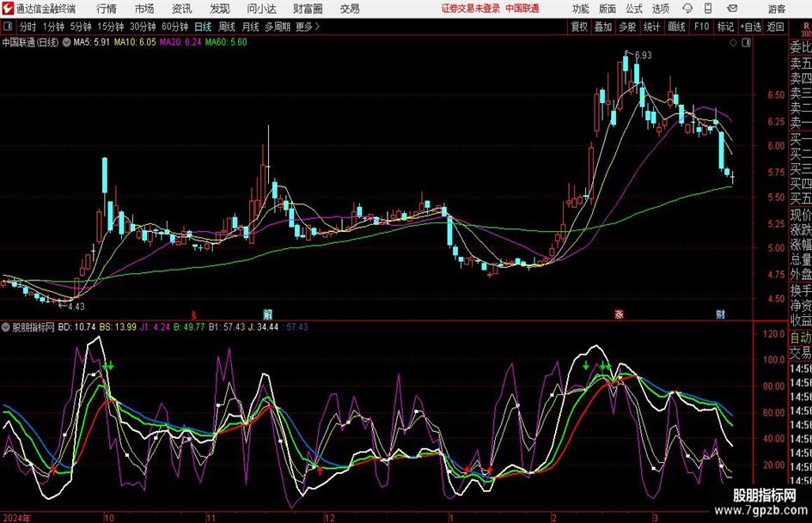
Task: Click the 复权 button
Action: coord(579,27)
